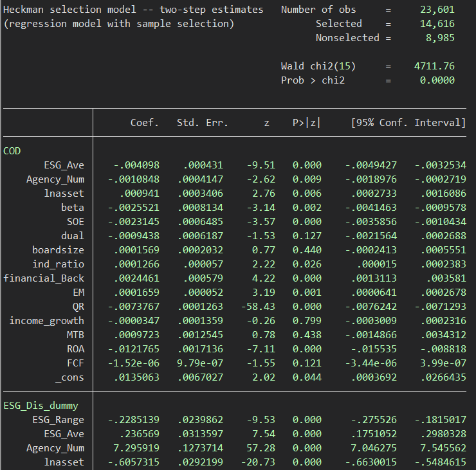This screenshot has width=476, height=470.
Task: Select the Wald chi2(15) value 4711.76
Action: 435,66
